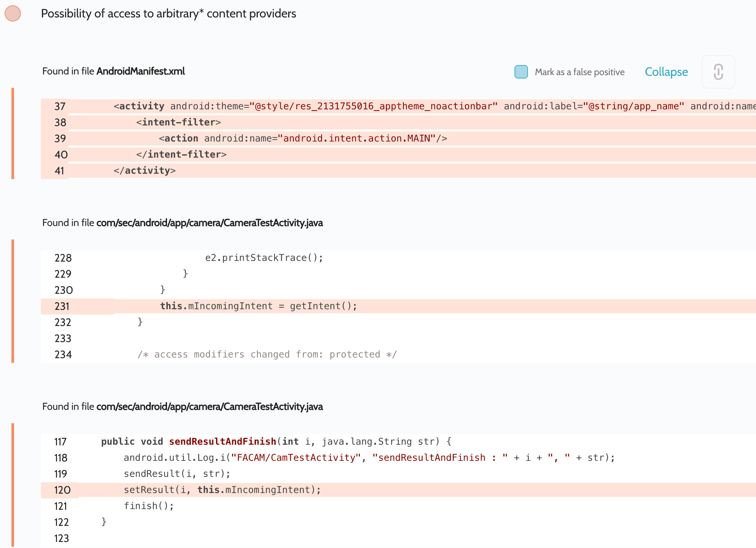The image size is (756, 548).
Task: Click the orange severity circle icon
Action: 13,14
